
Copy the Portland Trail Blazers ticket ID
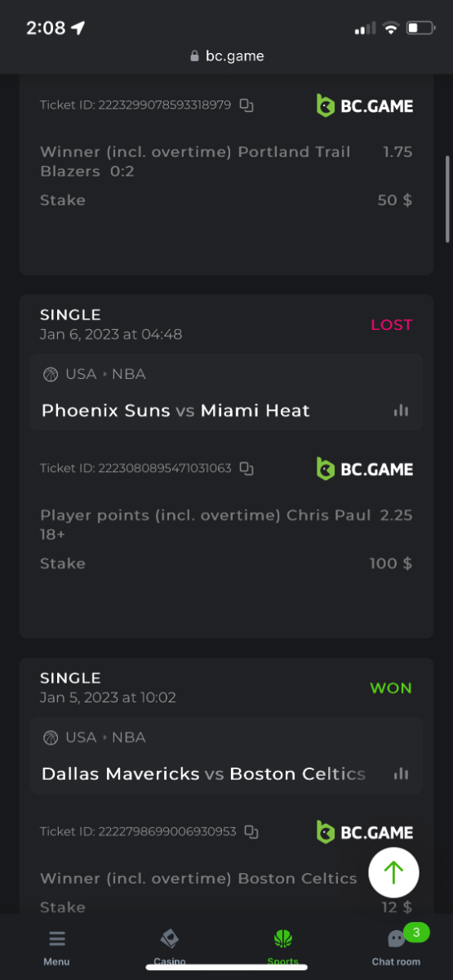(246, 105)
